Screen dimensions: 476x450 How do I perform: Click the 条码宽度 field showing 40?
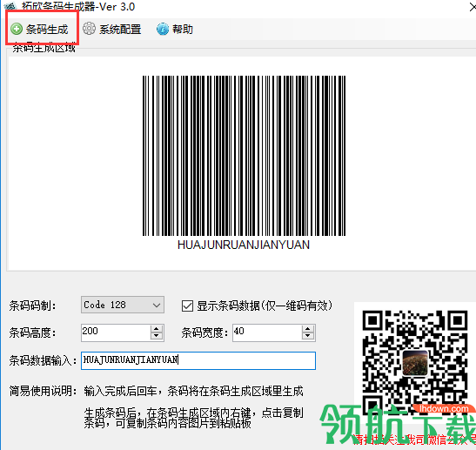point(267,332)
